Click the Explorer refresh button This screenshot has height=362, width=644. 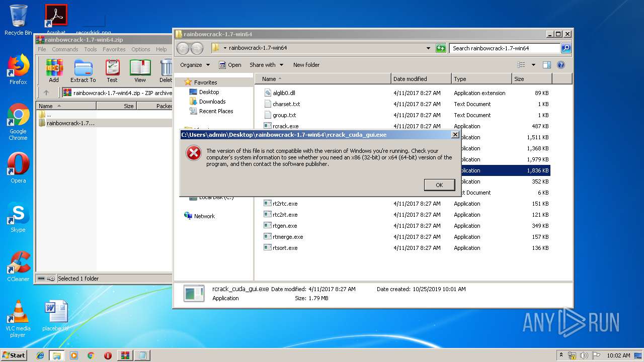coord(441,48)
